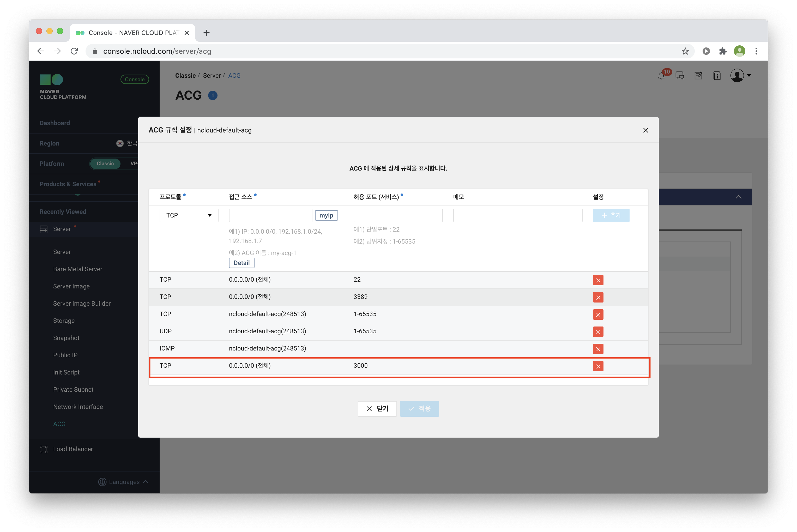Screen dimensions: 797x532
Task: Delete the ICMP rule
Action: click(x=598, y=349)
